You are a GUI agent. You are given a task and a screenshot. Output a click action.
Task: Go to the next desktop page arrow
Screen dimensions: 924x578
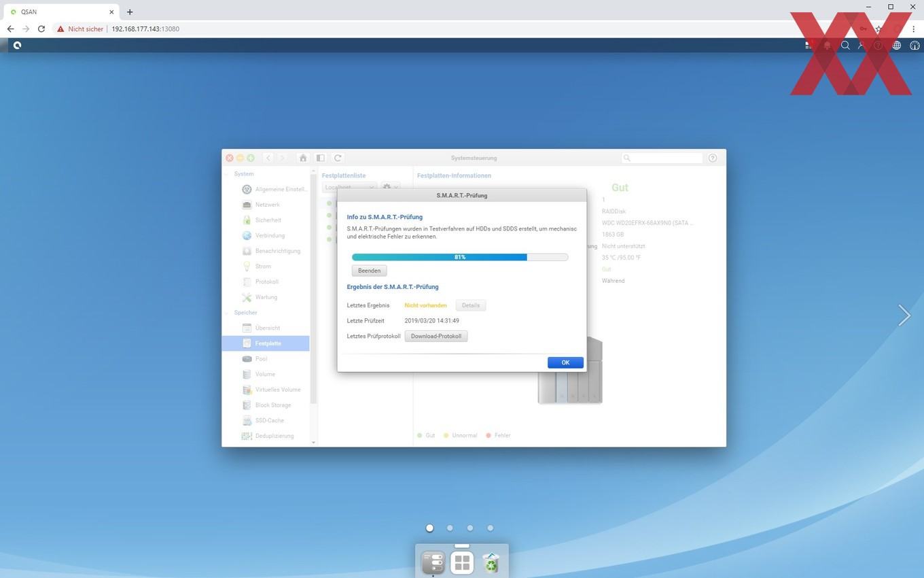click(x=904, y=315)
